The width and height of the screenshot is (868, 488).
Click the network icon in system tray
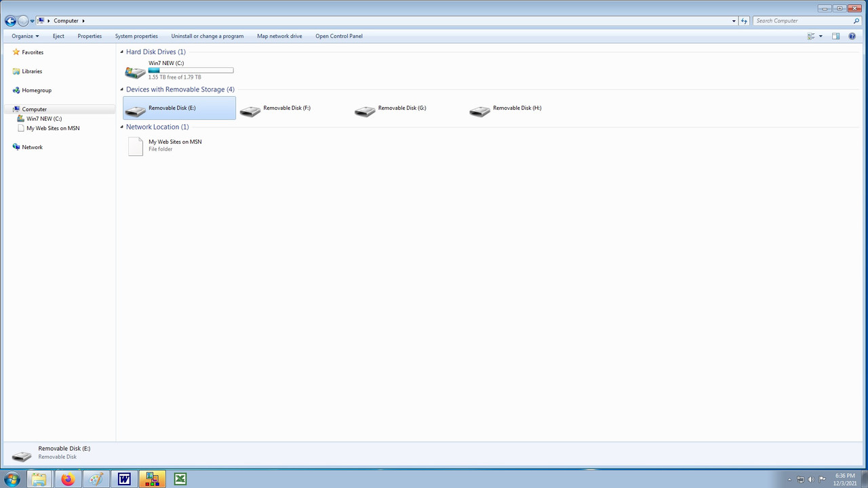point(800,480)
